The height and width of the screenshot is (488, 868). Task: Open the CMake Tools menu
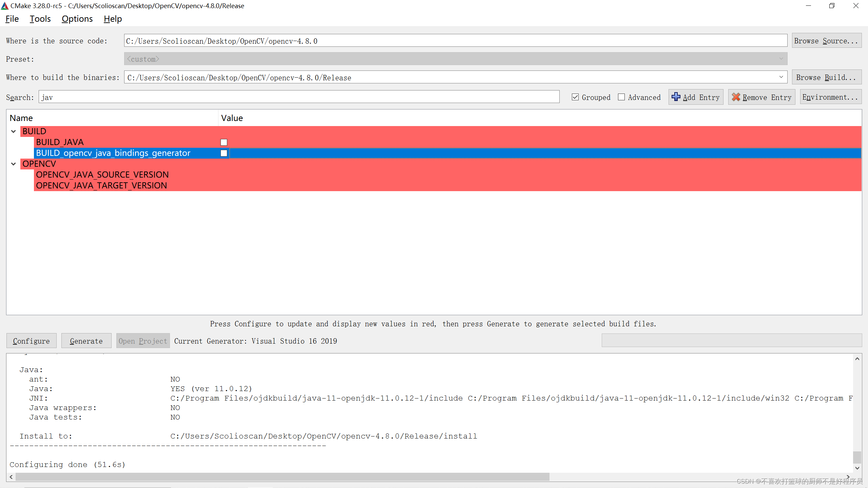coord(39,19)
